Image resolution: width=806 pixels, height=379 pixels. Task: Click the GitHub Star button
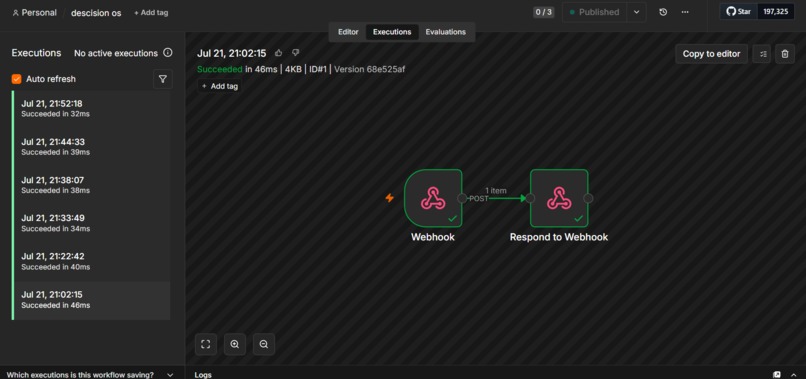click(739, 12)
